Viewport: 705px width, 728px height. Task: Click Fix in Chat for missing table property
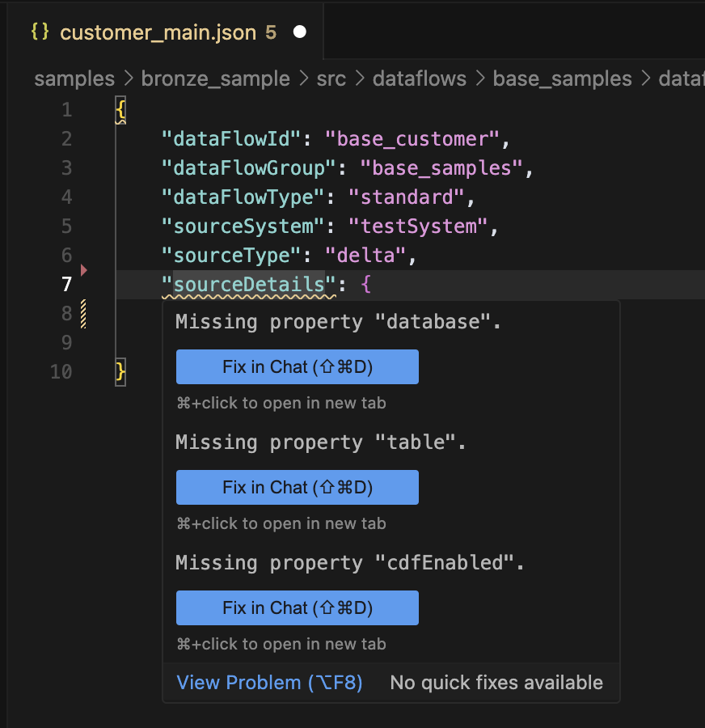pos(297,487)
